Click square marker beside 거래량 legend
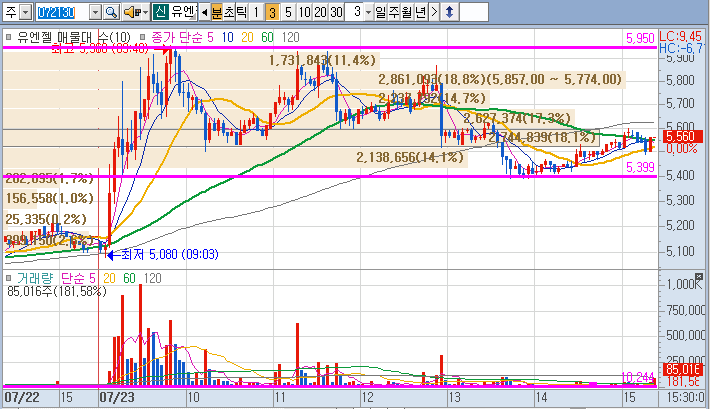Viewport: 710px width, 409px height. [8, 278]
